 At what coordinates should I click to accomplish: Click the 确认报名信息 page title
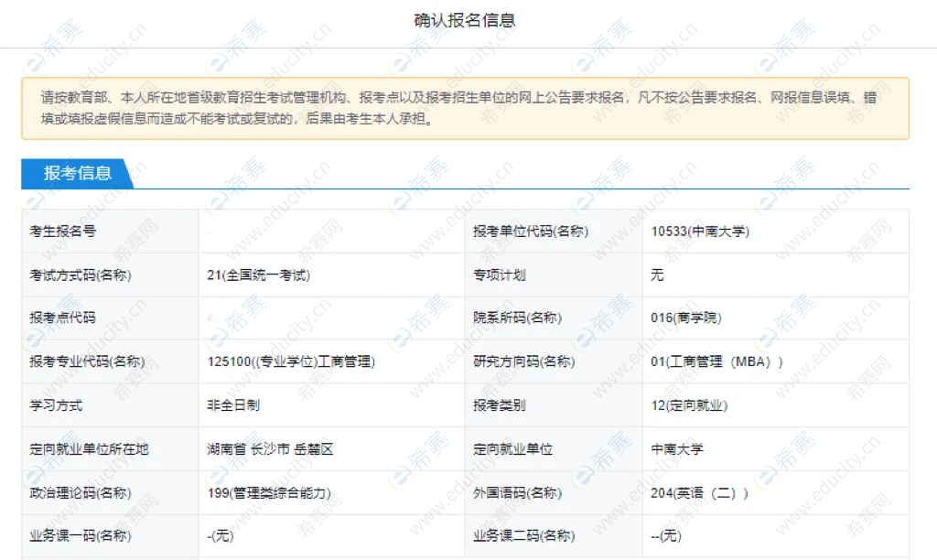pos(465,20)
